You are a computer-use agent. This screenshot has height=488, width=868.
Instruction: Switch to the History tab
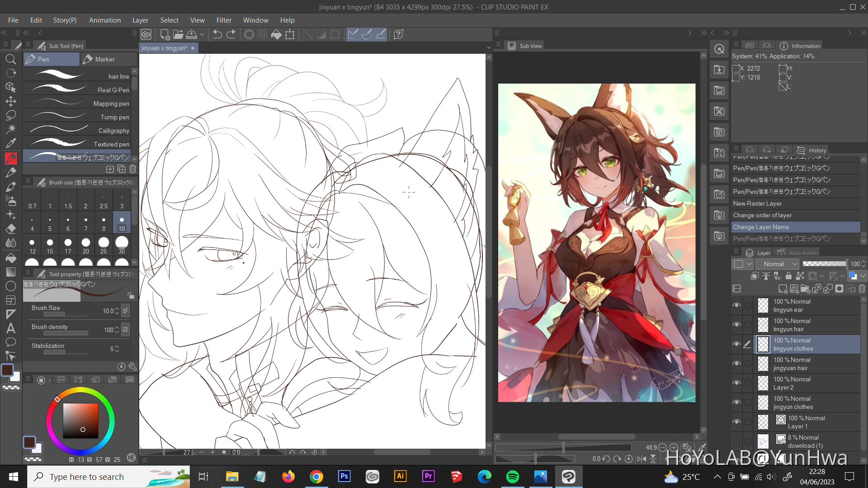[816, 150]
